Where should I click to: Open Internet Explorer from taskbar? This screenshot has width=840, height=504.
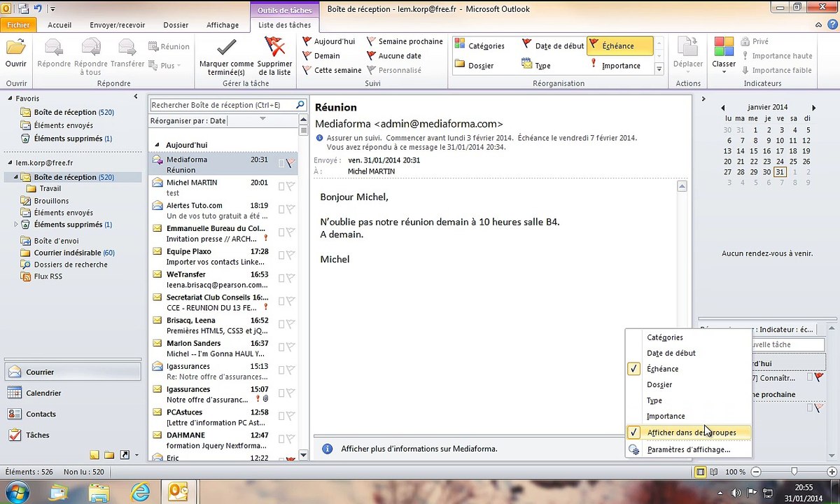141,492
